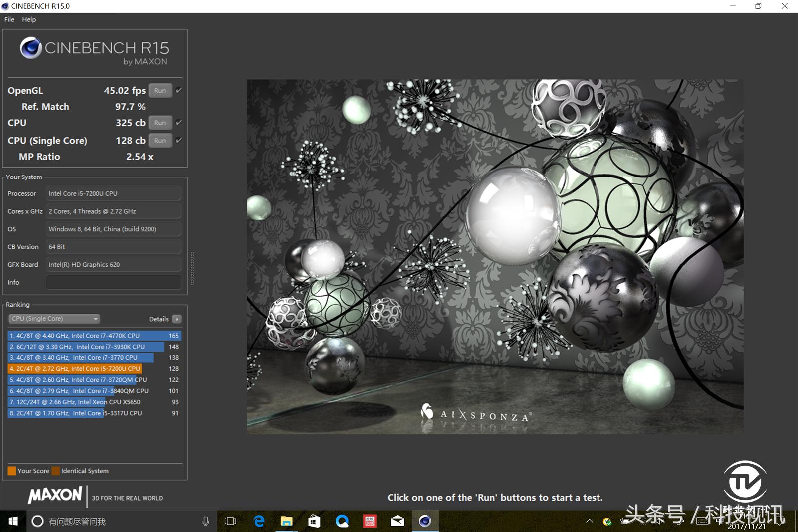Click the Cinebench icon in the taskbar
798x532 pixels.
pos(425,521)
